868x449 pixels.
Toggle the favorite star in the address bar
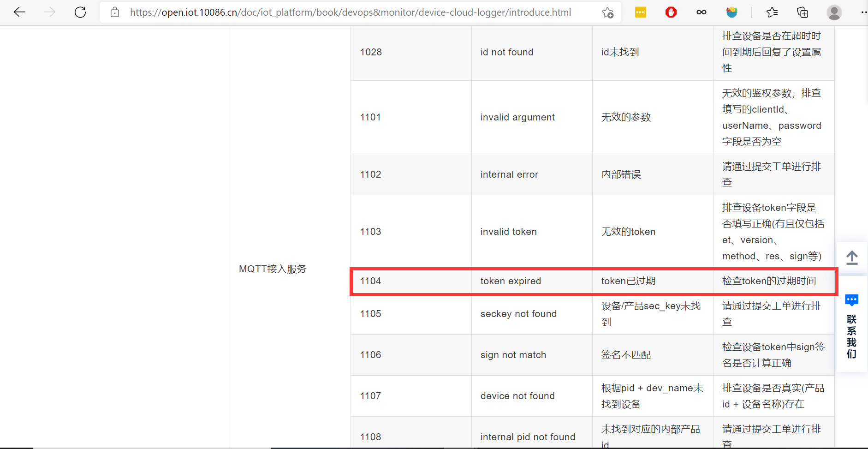608,12
